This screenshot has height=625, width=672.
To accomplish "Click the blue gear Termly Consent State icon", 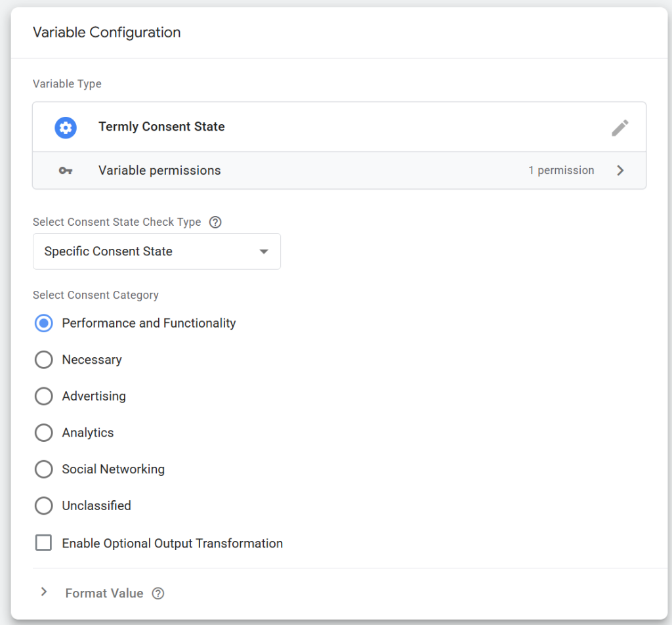I will click(66, 128).
